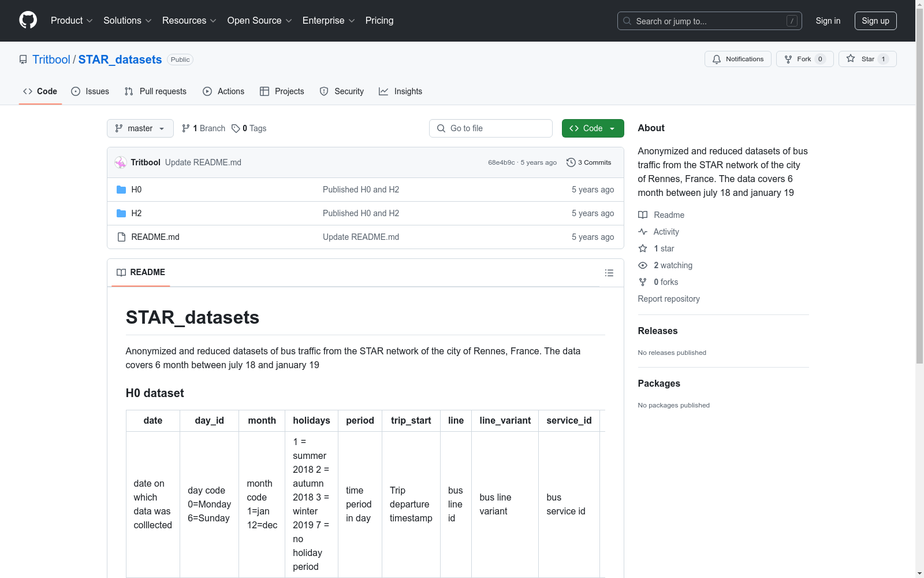Open the H0 folder
This screenshot has width=924, height=578.
tap(136, 190)
